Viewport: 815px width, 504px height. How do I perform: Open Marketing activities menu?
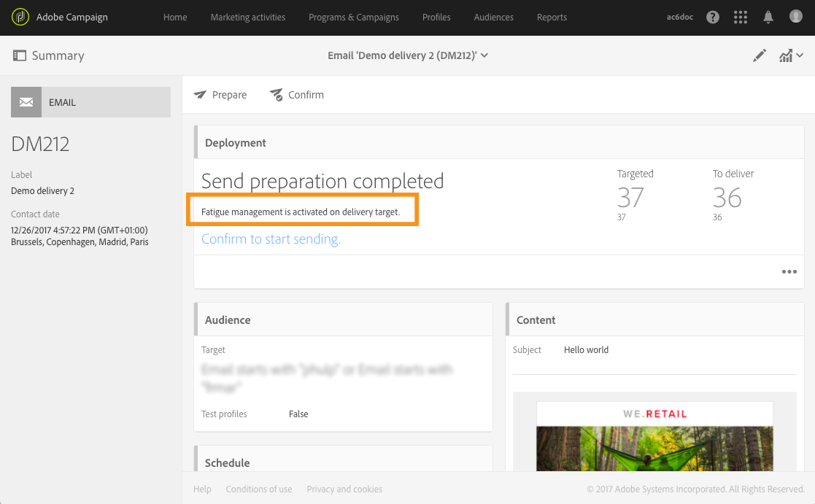point(248,18)
